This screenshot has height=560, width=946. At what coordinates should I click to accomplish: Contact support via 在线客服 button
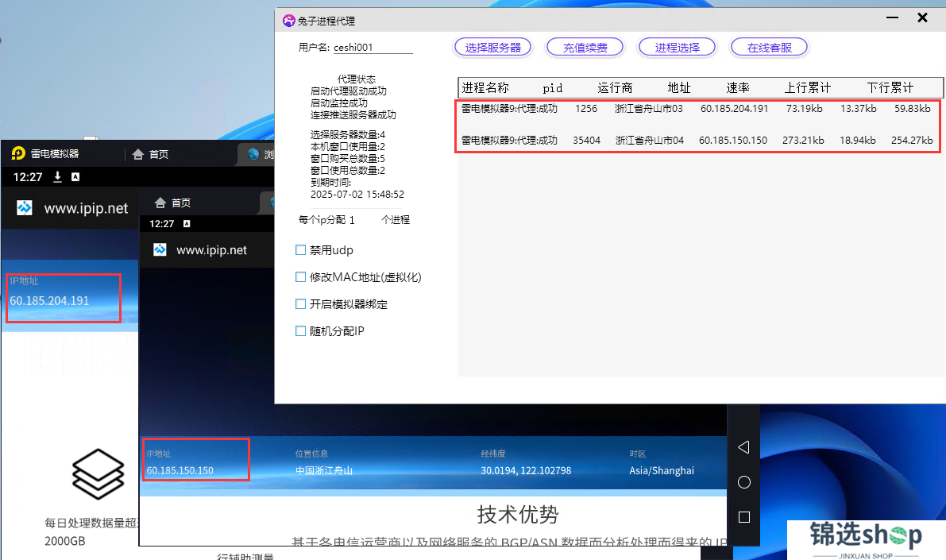click(x=769, y=47)
